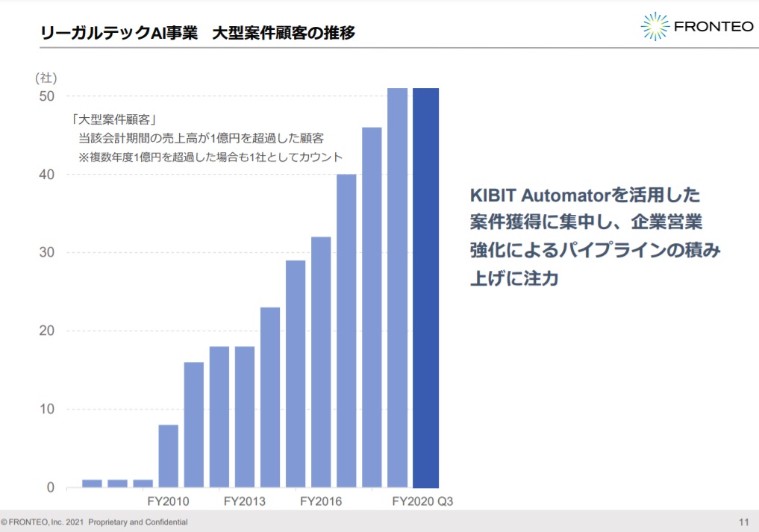Select the dark blue FY2020 Q3 bar
Image resolution: width=759 pixels, height=532 pixels.
(425, 287)
